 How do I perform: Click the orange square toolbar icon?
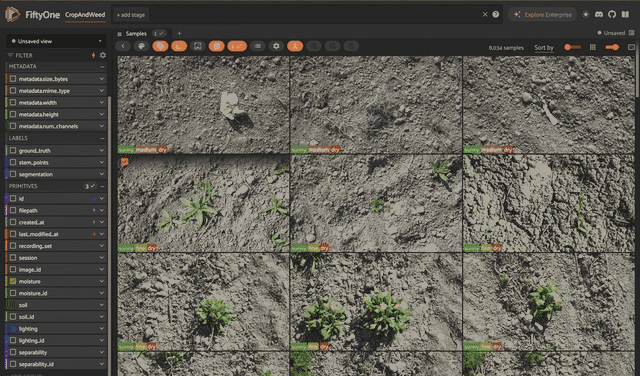217,46
